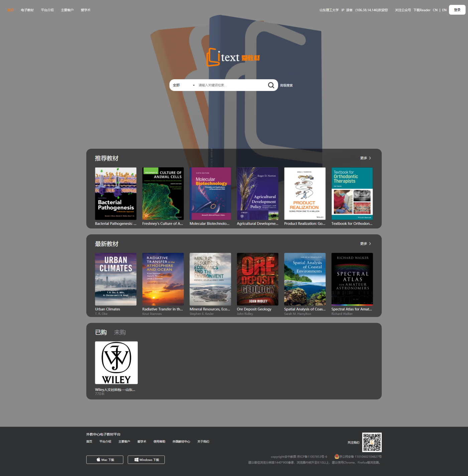Expand the 全部 search category dropdown
The width and height of the screenshot is (468, 476).
pos(184,85)
